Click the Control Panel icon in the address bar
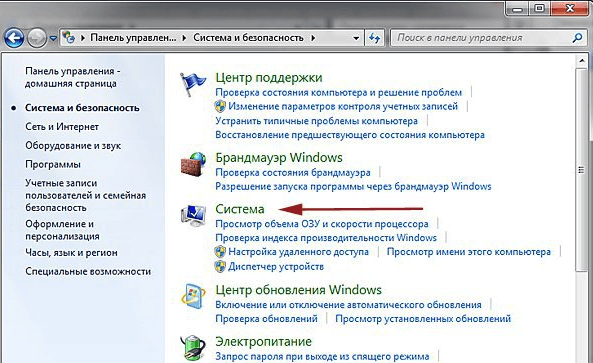 (x=68, y=37)
